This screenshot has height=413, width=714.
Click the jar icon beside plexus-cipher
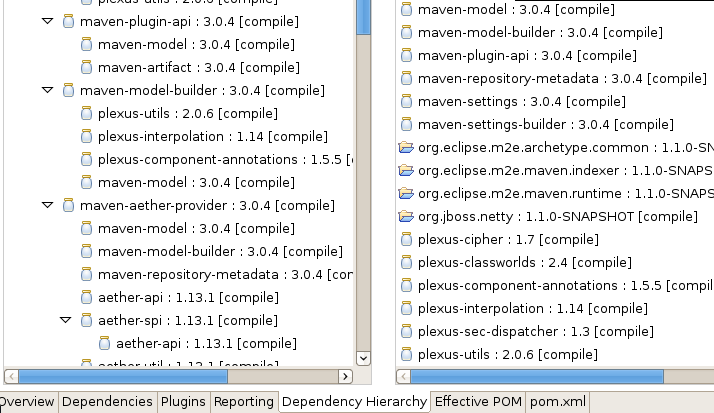click(x=406, y=240)
